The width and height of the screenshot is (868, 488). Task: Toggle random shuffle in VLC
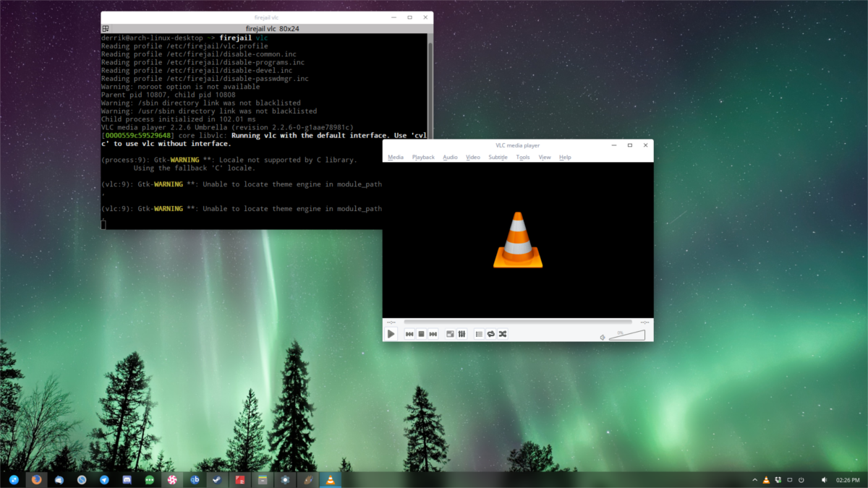(x=502, y=334)
